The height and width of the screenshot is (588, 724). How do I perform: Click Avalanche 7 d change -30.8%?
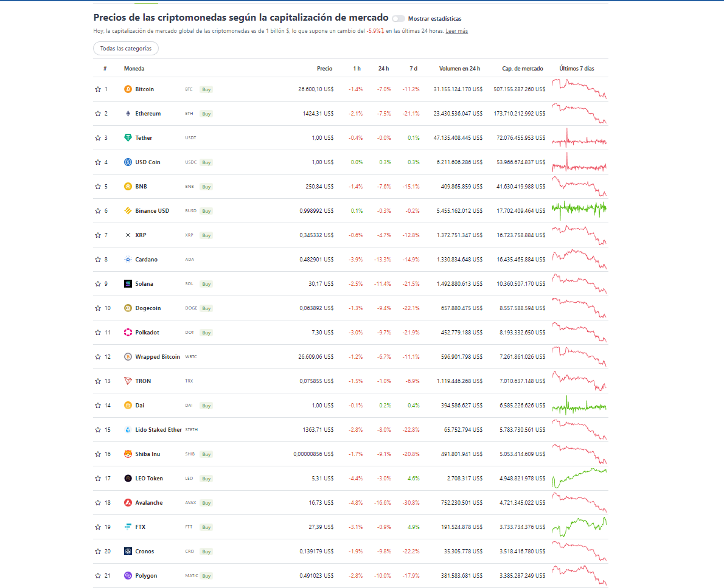tap(411, 503)
